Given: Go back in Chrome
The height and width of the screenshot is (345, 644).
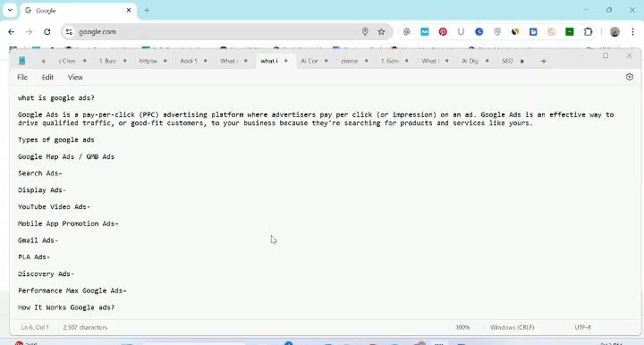Looking at the screenshot, I should pos(11,31).
